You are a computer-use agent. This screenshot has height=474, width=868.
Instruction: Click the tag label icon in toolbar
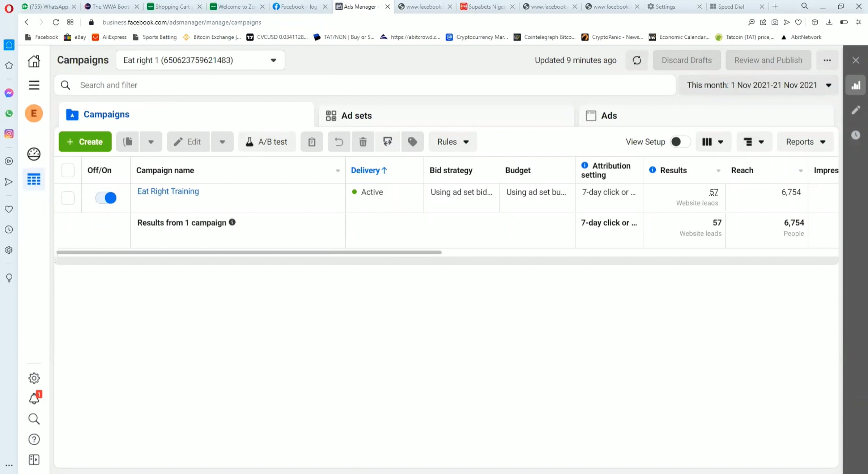coord(412,142)
